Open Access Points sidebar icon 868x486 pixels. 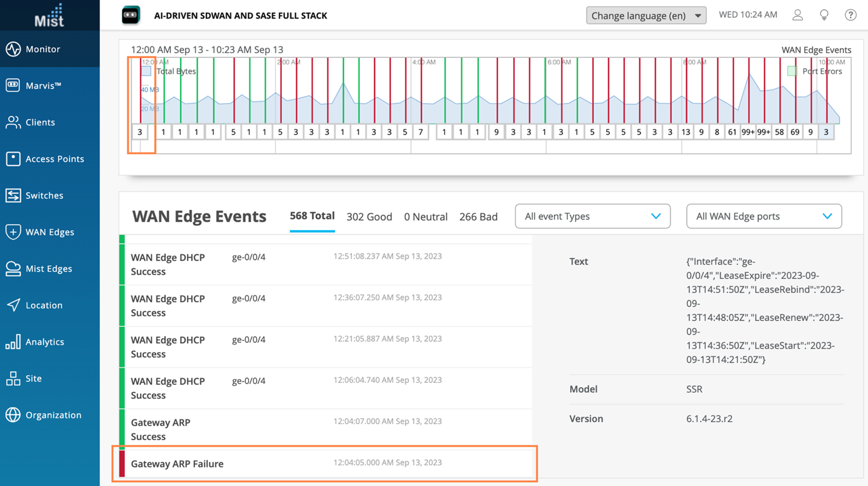tap(13, 159)
